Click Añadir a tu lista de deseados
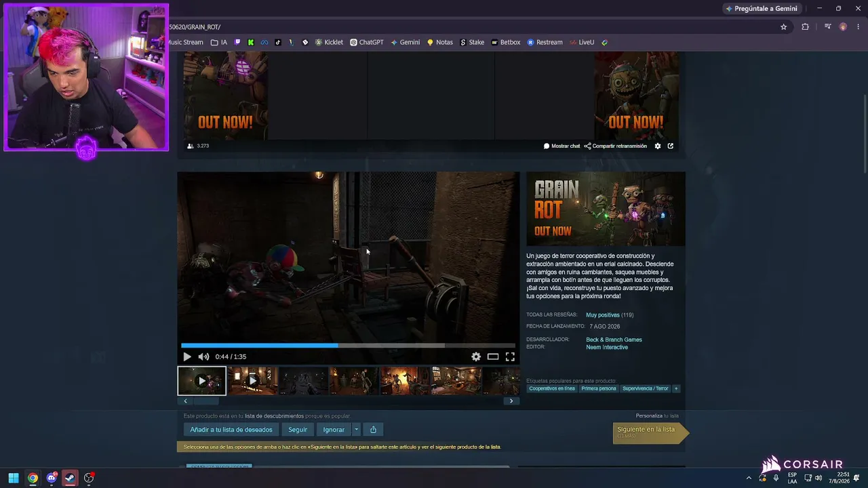Image resolution: width=868 pixels, height=488 pixels. (231, 430)
